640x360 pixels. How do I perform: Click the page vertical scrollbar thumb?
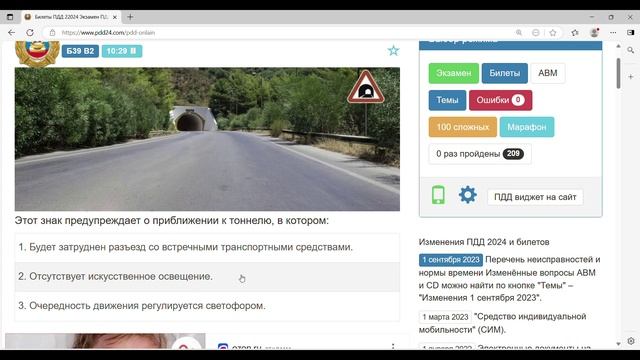618,73
